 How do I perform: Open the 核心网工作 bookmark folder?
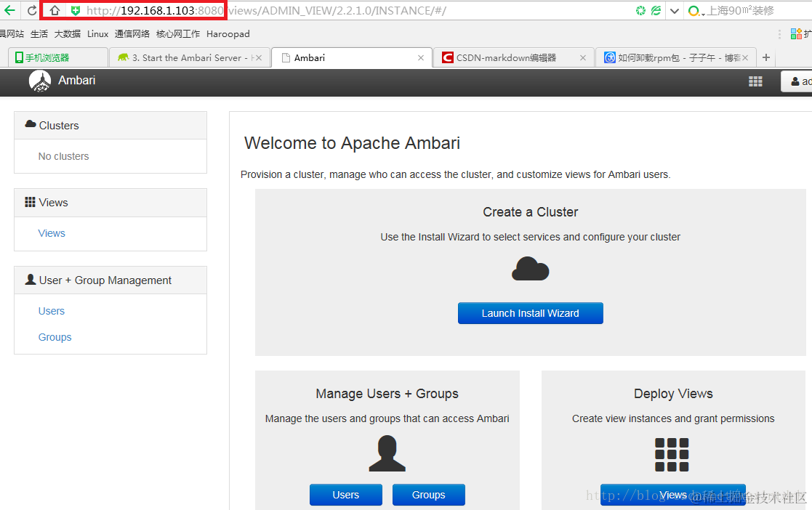(177, 34)
